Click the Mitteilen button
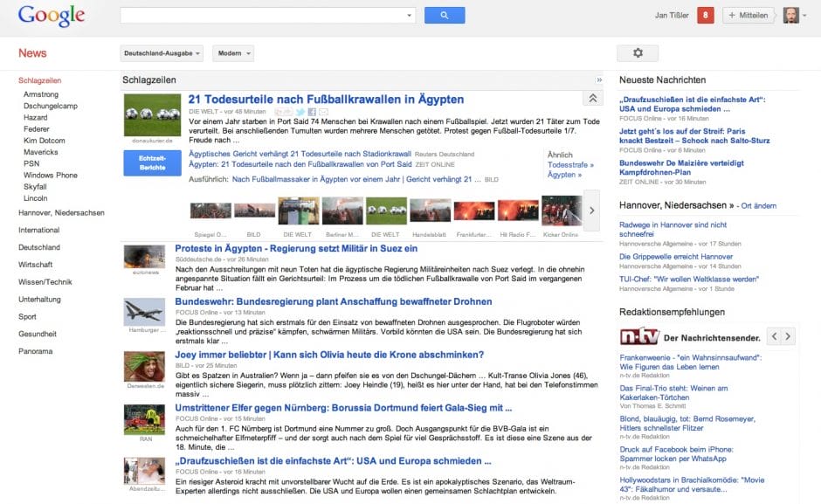821x504 pixels. (x=749, y=15)
